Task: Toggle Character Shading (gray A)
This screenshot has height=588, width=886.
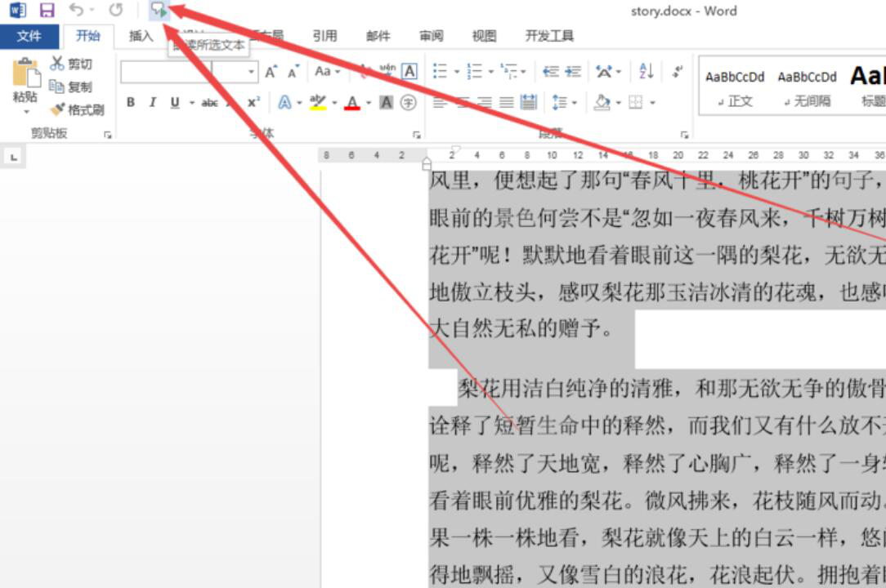Action: click(x=387, y=102)
